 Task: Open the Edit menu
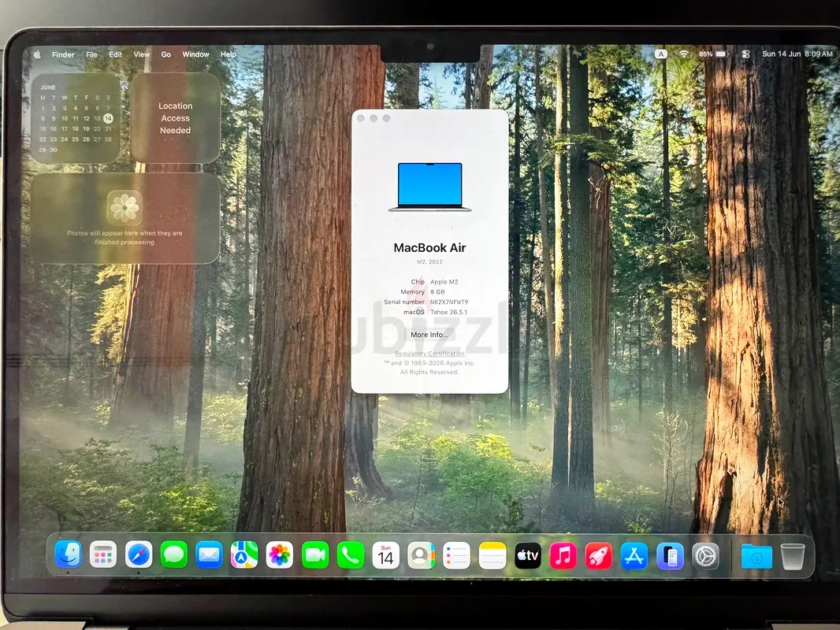click(x=115, y=54)
